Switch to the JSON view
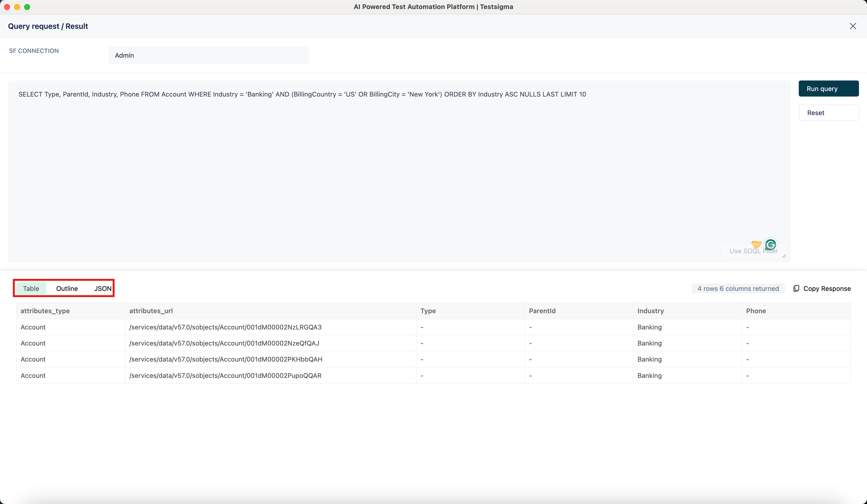The height and width of the screenshot is (504, 867). click(103, 288)
